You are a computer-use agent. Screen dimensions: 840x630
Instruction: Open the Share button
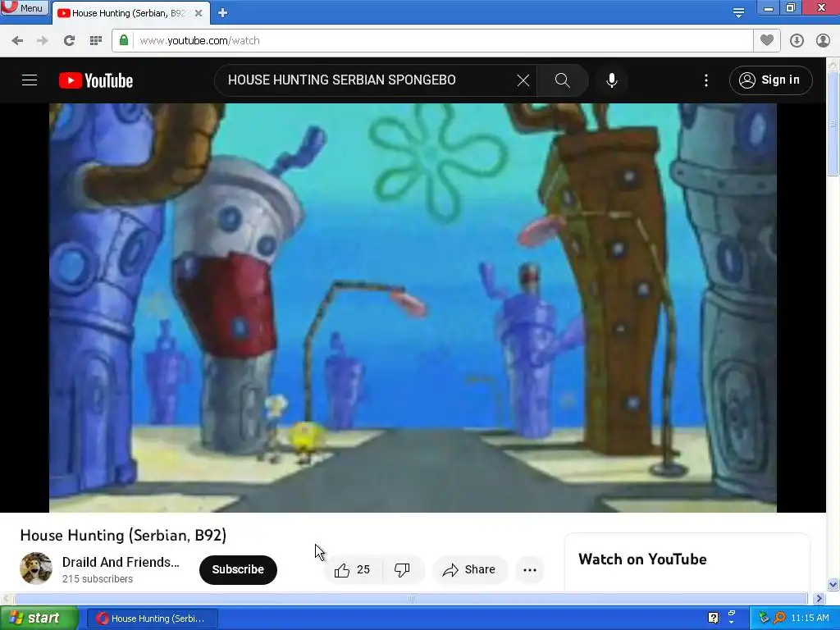pyautogui.click(x=469, y=569)
